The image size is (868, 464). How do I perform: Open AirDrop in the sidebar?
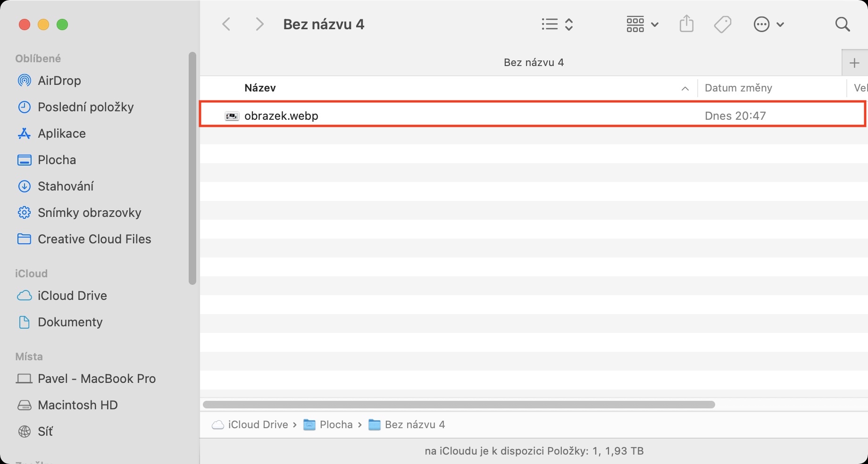[59, 81]
